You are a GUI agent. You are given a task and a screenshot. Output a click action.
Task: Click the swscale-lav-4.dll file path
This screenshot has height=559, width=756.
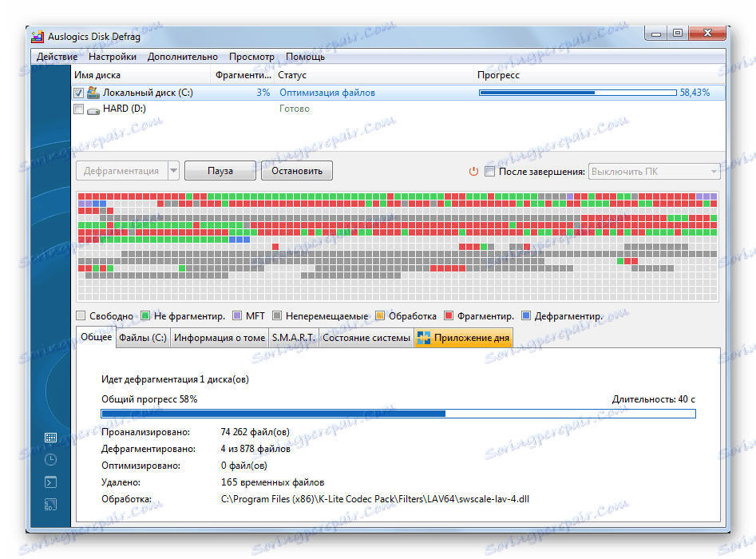coord(375,499)
